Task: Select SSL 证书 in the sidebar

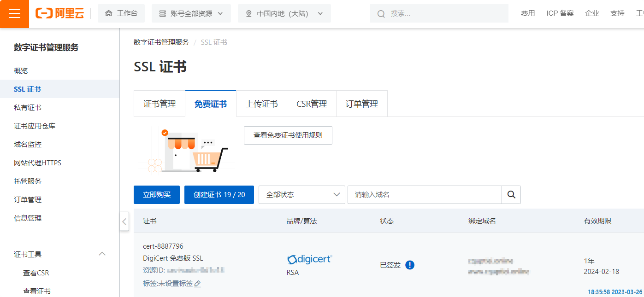Action: (x=59, y=89)
